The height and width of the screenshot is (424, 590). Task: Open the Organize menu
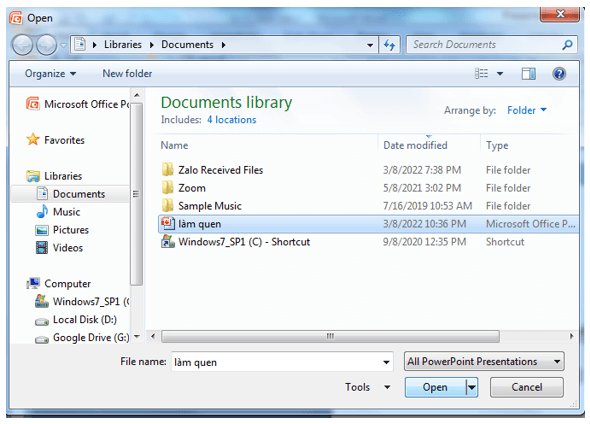[x=50, y=74]
